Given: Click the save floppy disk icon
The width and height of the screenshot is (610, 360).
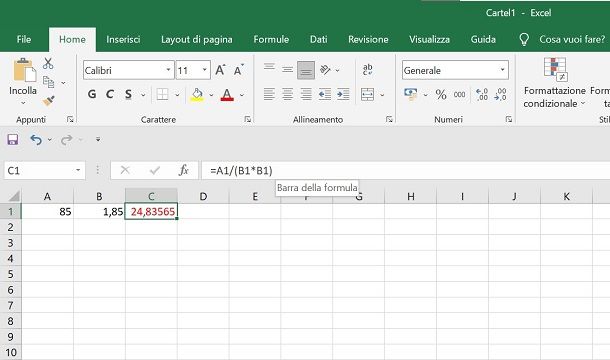Looking at the screenshot, I should pyautogui.click(x=12, y=139).
